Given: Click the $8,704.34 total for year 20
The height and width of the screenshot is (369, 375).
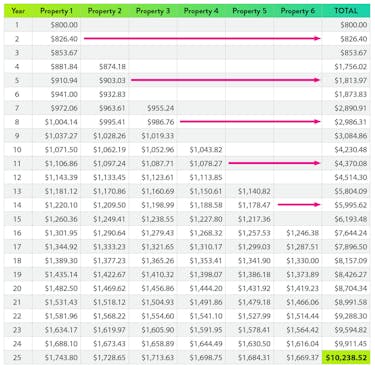Looking at the screenshot, I should coord(351,288).
